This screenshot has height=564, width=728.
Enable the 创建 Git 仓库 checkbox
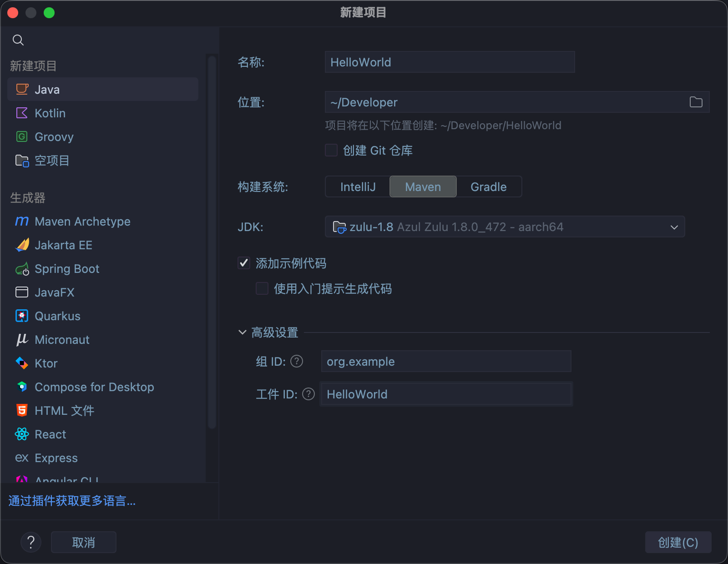331,151
